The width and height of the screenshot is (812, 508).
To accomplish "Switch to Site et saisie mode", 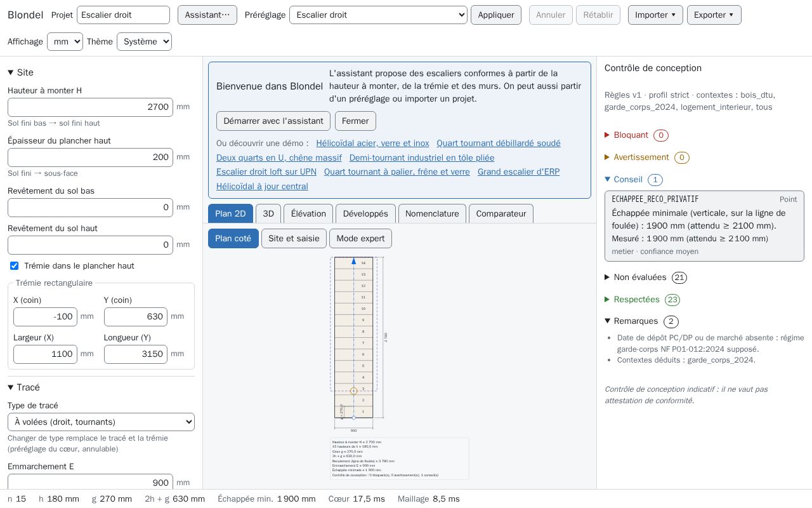I will pos(294,238).
